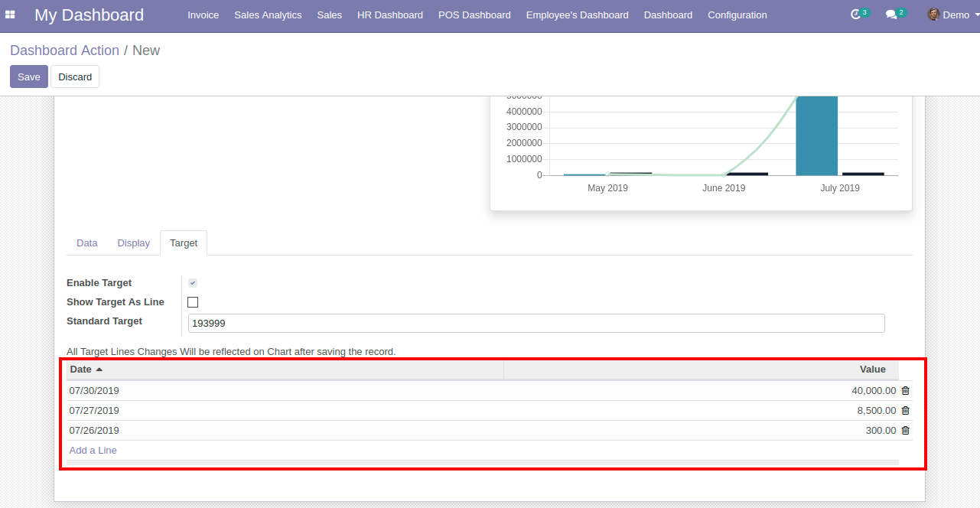Sort target lines by Date column
This screenshot has height=508, width=980.
[x=81, y=370]
